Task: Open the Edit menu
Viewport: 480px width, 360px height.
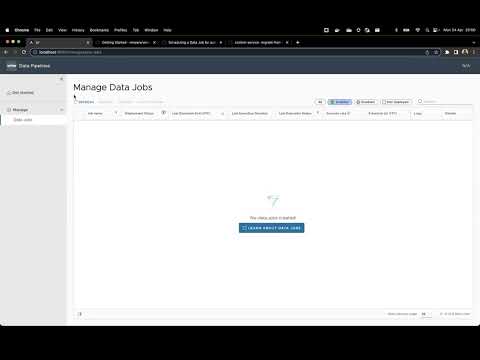Action: point(49,30)
